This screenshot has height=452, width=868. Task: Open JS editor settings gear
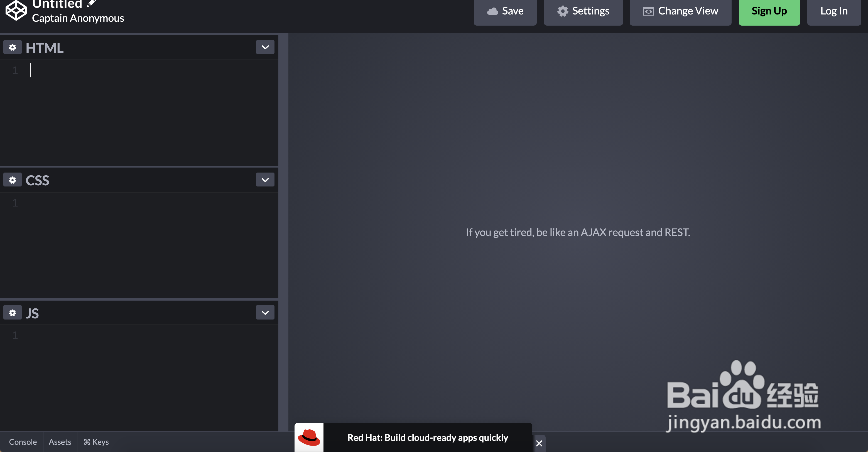13,313
